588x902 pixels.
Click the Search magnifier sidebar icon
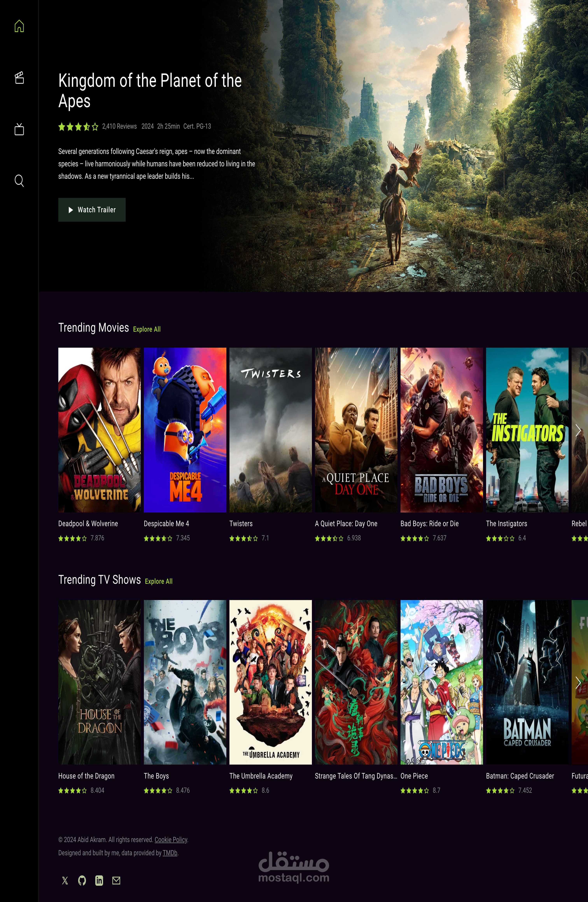point(19,181)
